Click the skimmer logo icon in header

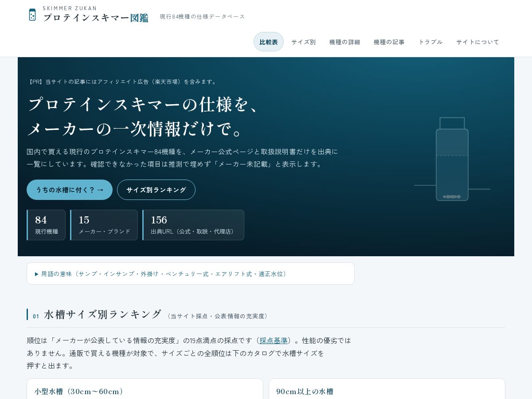(x=32, y=15)
